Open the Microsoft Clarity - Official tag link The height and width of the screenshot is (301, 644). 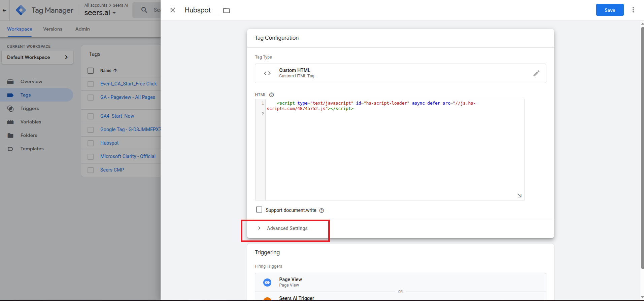coord(128,156)
